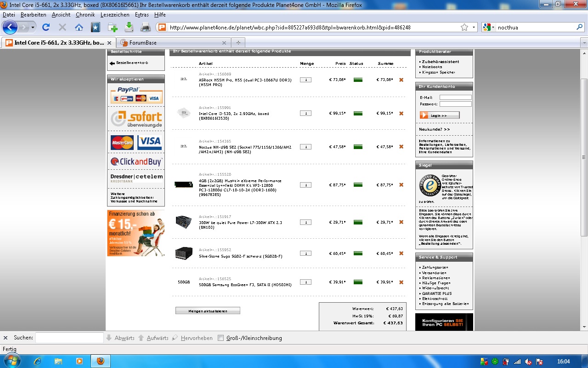Viewport: 588px width, 368px height.
Task: Click Abwärts in the find bar
Action: pos(120,338)
